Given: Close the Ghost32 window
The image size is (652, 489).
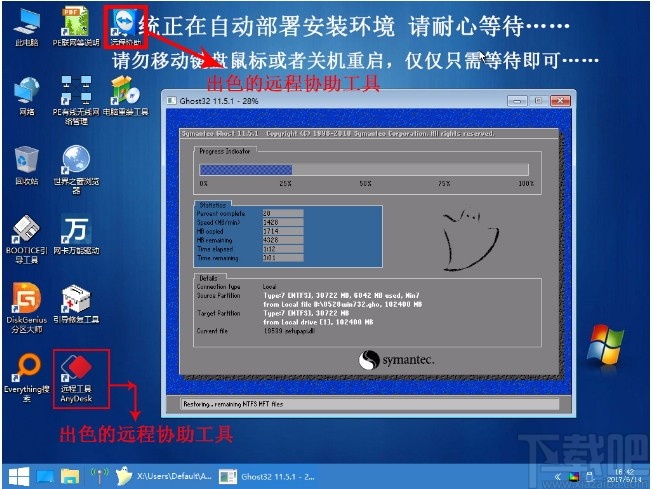Looking at the screenshot, I should pyautogui.click(x=560, y=101).
